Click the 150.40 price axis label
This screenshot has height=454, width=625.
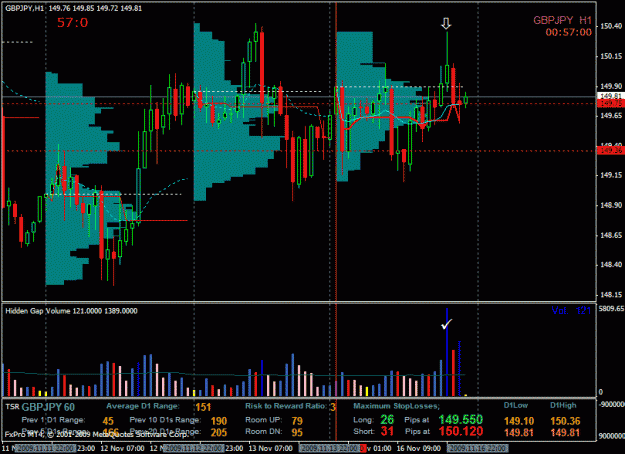click(x=611, y=26)
